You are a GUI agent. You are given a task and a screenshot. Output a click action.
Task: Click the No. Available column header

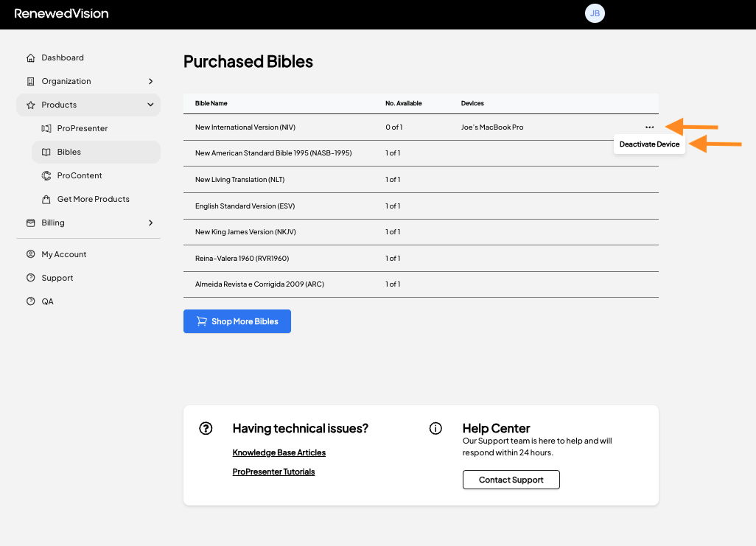(x=404, y=103)
